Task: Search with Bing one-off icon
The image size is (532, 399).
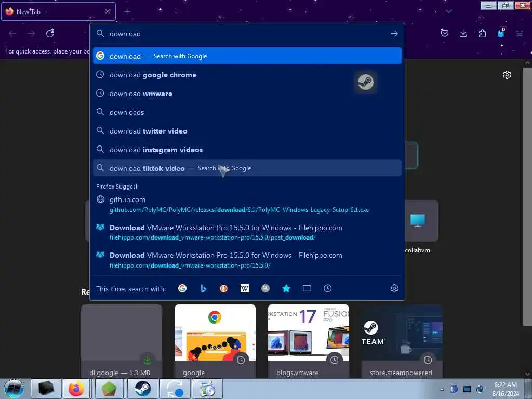Action: (203, 288)
